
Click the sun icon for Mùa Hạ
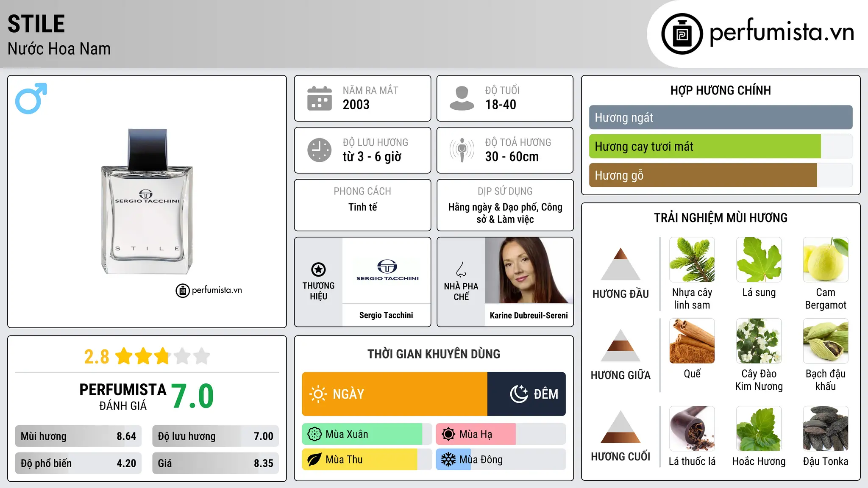pyautogui.click(x=448, y=434)
